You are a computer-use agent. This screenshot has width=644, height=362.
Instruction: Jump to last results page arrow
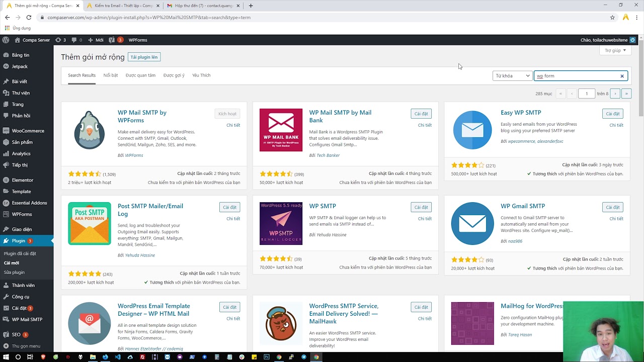click(x=626, y=94)
